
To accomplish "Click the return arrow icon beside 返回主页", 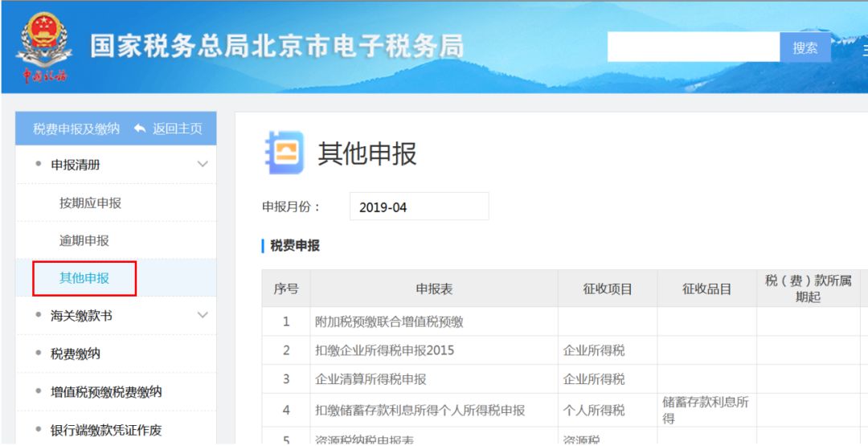I will pos(140,129).
